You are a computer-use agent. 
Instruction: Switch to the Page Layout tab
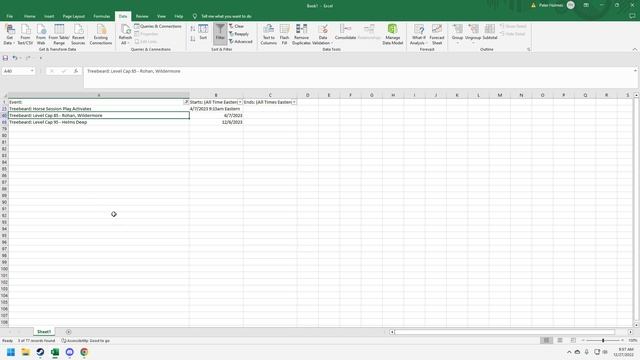click(x=73, y=16)
